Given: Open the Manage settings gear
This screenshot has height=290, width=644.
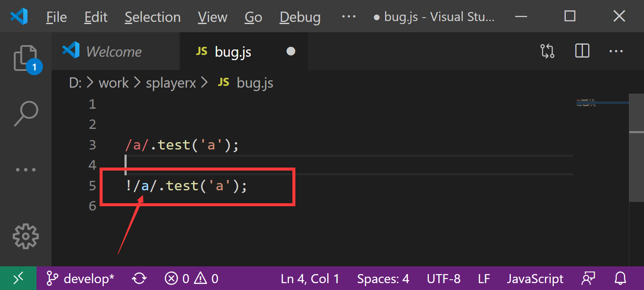Looking at the screenshot, I should coord(26,236).
